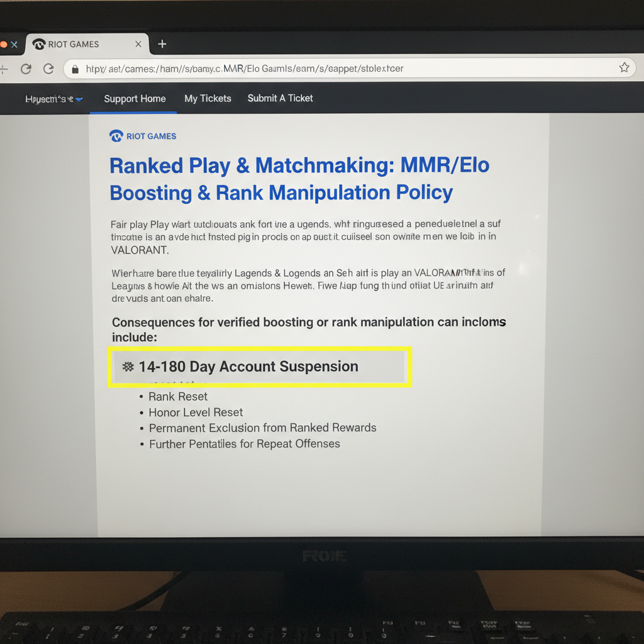Select the Rank Reset bullet item
Viewport: 644px width, 644px height.
[178, 396]
